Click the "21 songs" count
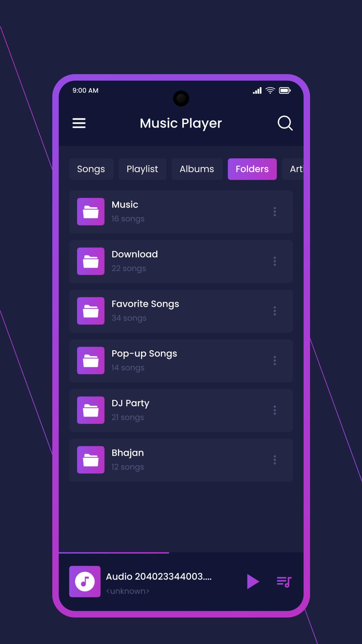Image resolution: width=362 pixels, height=644 pixels. [128, 418]
